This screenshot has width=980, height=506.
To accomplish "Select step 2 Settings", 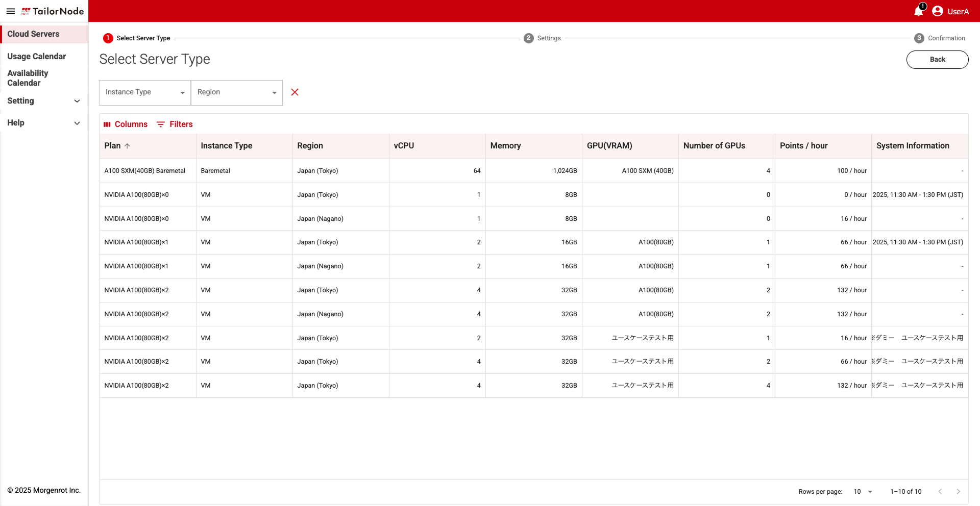I will point(542,38).
